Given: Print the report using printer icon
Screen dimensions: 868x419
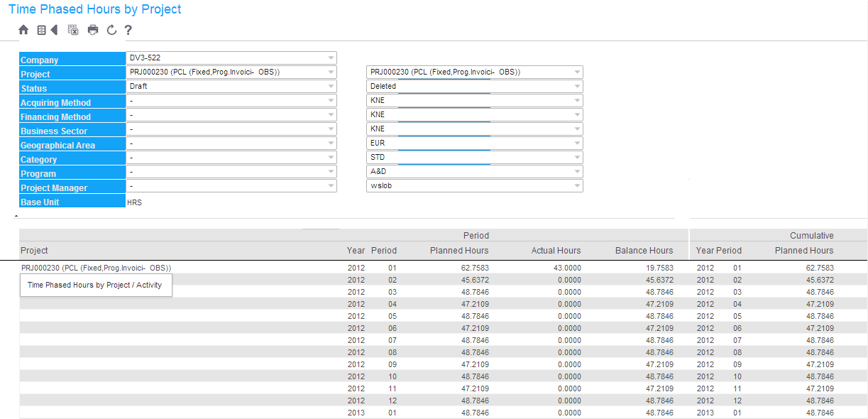Looking at the screenshot, I should coord(93,30).
